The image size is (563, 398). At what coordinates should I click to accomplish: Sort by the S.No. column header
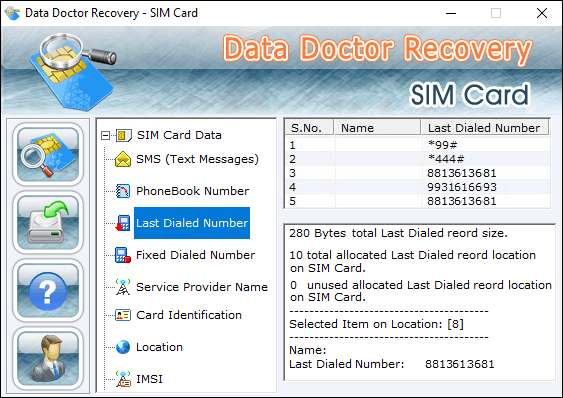[x=310, y=128]
